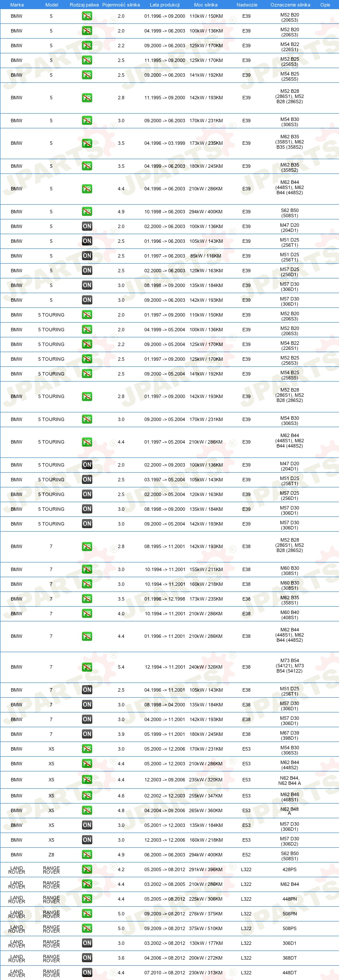This screenshot has height=980, width=339.
Task: Click the ON icon in Range Rover 3.6 368DT row
Action: tap(87, 958)
